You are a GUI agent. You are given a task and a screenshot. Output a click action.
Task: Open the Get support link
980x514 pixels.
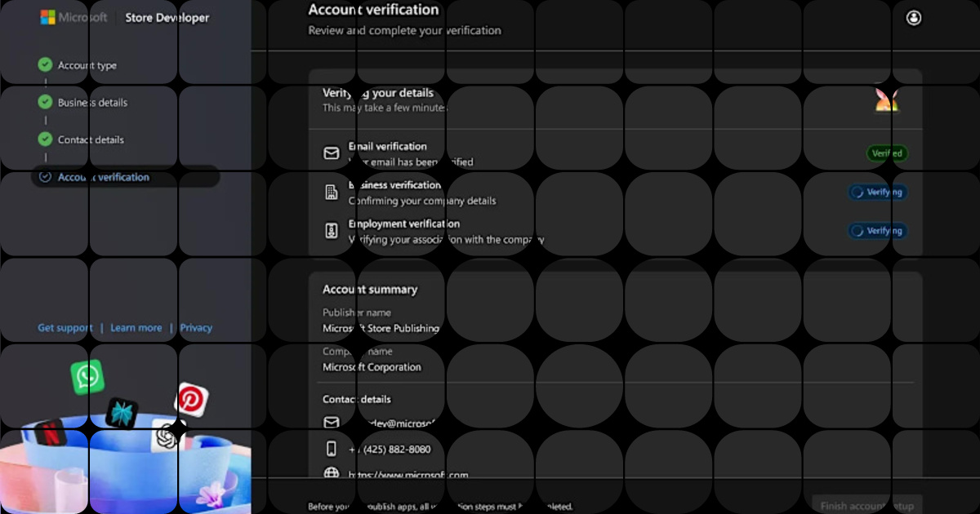pos(65,328)
